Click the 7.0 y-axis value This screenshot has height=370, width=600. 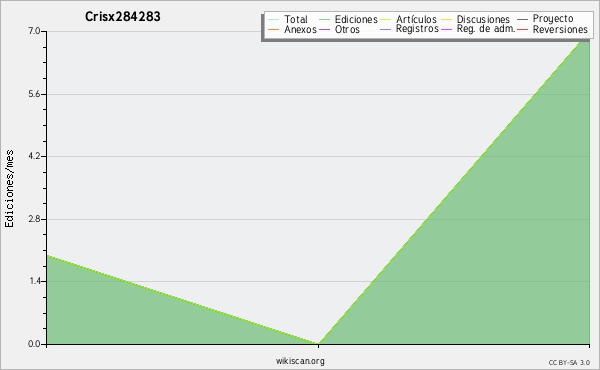[34, 31]
